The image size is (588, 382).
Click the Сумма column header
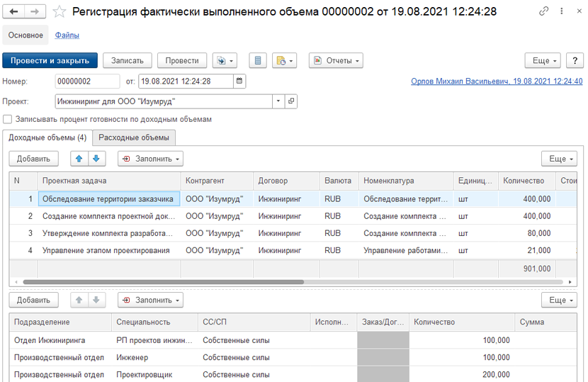coord(546,322)
